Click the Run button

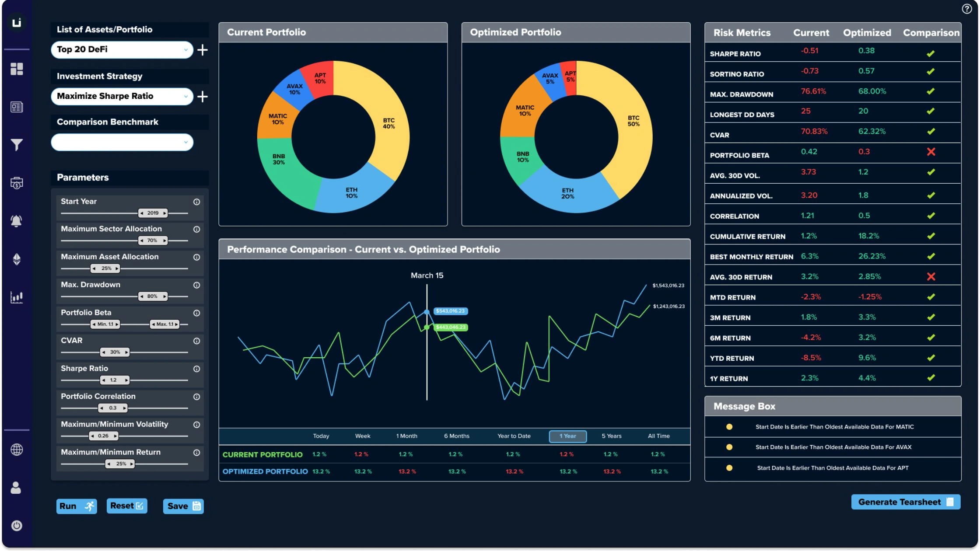[x=76, y=506]
